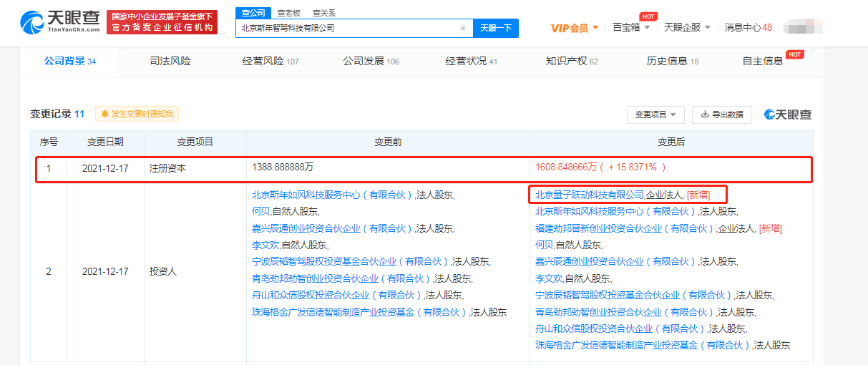Screen dimensions: 868x365
Task: Open the 公司背景 tab
Action: [x=69, y=62]
